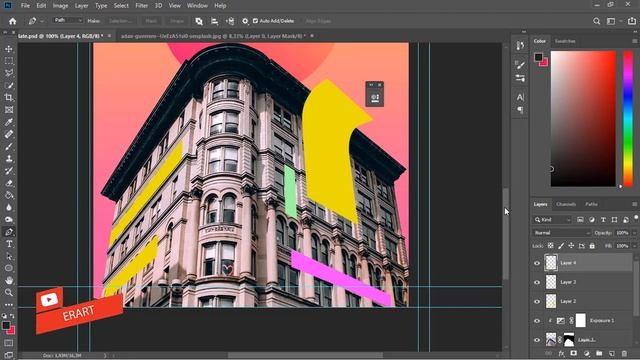Toggle lock transparent pixels button
The image size is (640, 360).
point(551,246)
